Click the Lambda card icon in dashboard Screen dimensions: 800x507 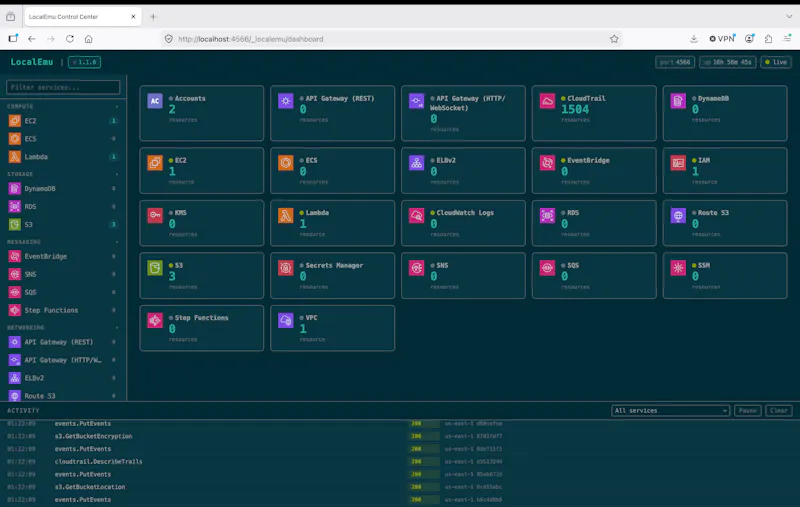pos(286,215)
